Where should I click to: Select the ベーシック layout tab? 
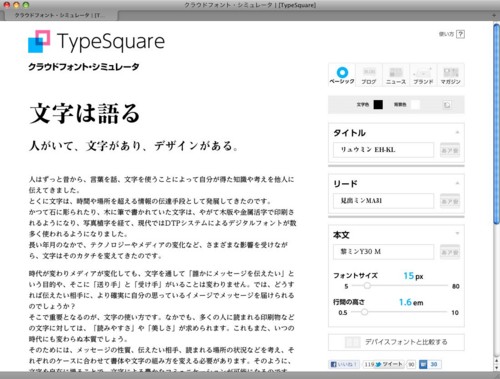(x=342, y=75)
